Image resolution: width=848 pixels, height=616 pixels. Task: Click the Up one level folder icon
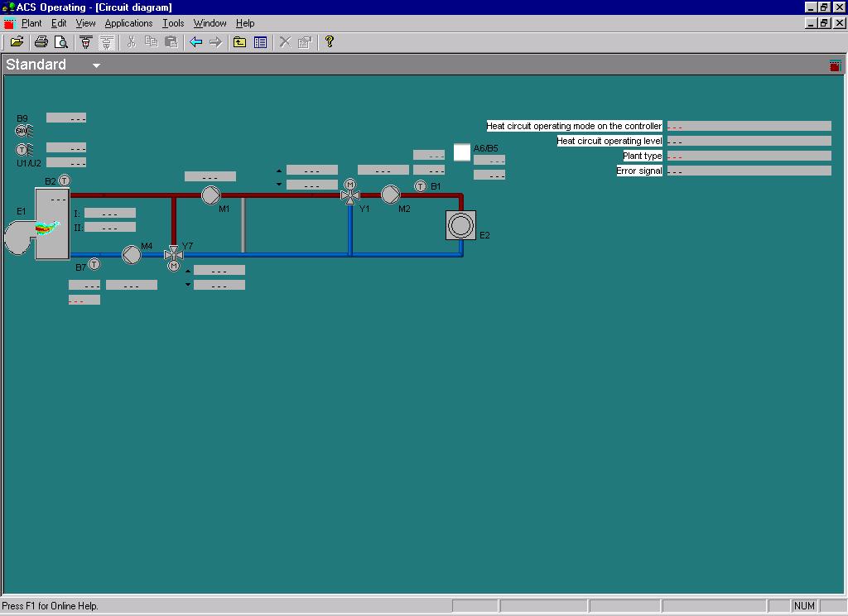(239, 41)
